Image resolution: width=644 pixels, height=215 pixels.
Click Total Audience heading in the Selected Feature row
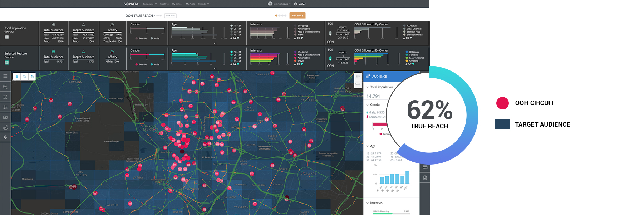click(x=54, y=57)
